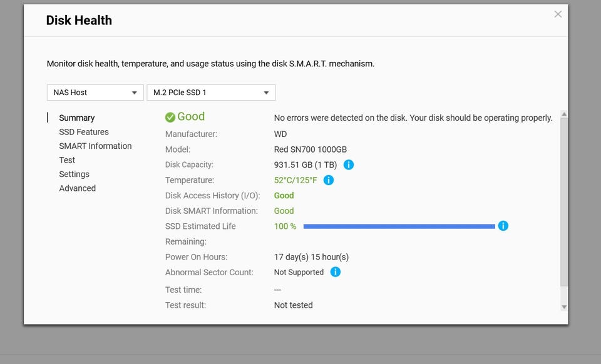The image size is (601, 364).
Task: Click the 'Not Supported' sector count value
Action: 299,272
